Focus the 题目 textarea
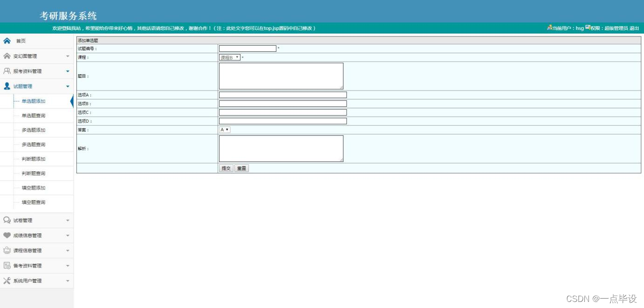The width and height of the screenshot is (644, 308). pyautogui.click(x=281, y=76)
